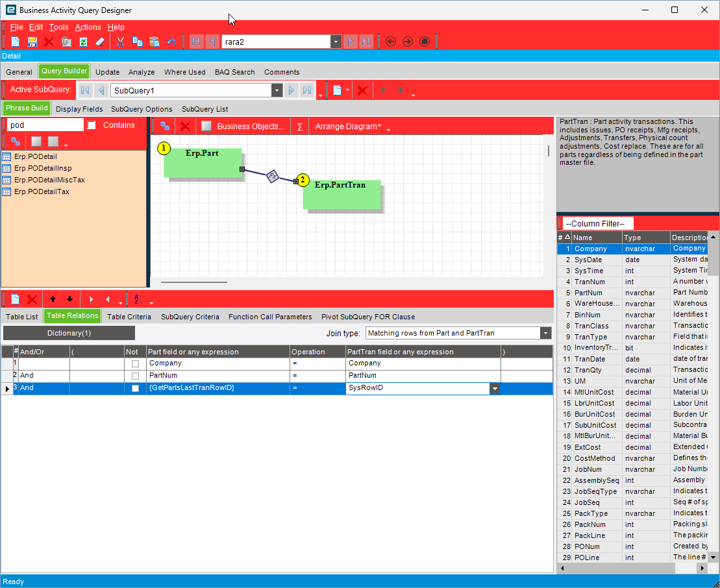
Task: Select Erp.PODetail in table list
Action: 35,156
